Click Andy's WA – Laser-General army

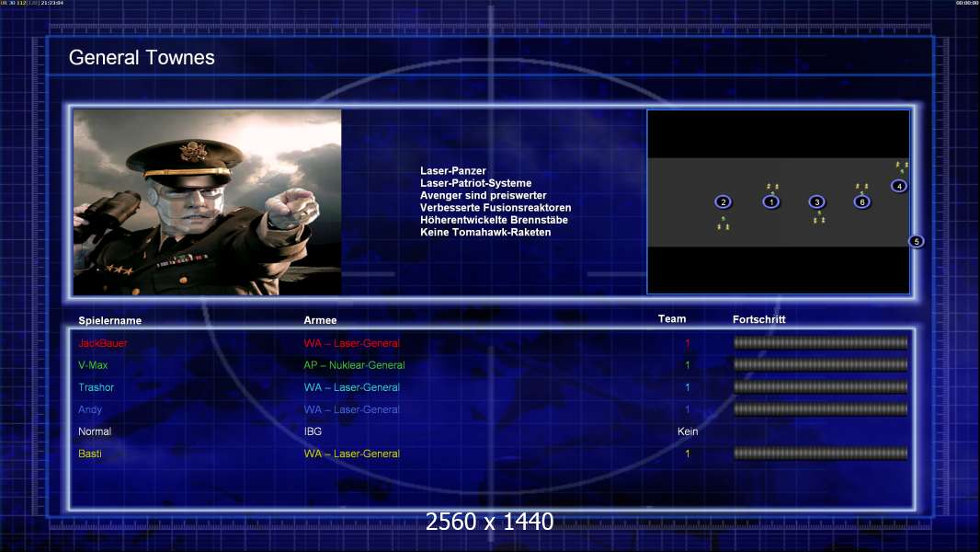(x=351, y=409)
